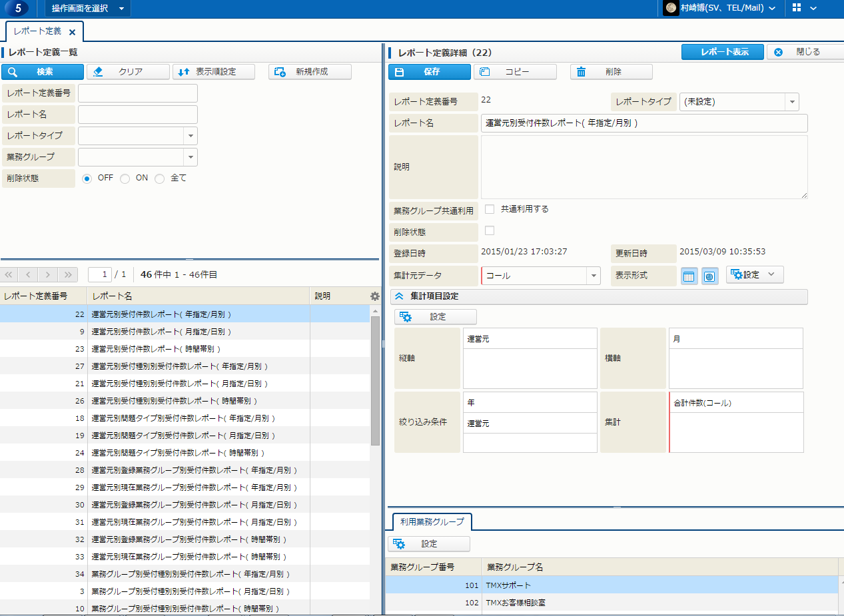Click the chart view display format icon
The width and height of the screenshot is (844, 616).
[x=709, y=276]
